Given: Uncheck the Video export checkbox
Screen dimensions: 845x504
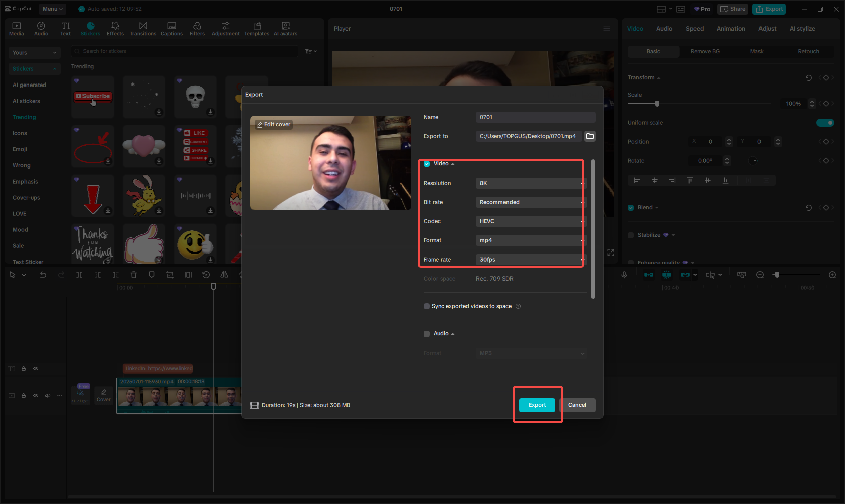Looking at the screenshot, I should point(427,164).
